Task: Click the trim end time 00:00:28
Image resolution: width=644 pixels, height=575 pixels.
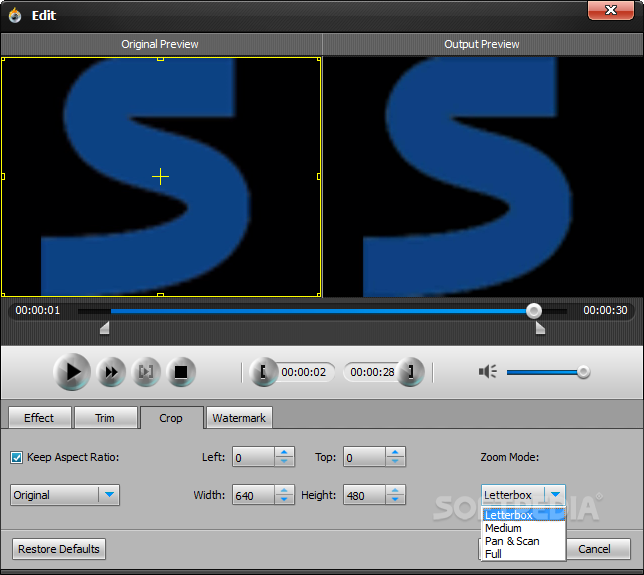Action: [372, 372]
